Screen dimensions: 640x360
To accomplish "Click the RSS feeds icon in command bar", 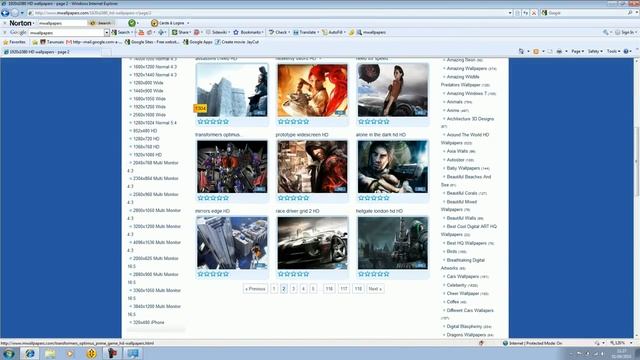I will pyautogui.click(x=536, y=51).
